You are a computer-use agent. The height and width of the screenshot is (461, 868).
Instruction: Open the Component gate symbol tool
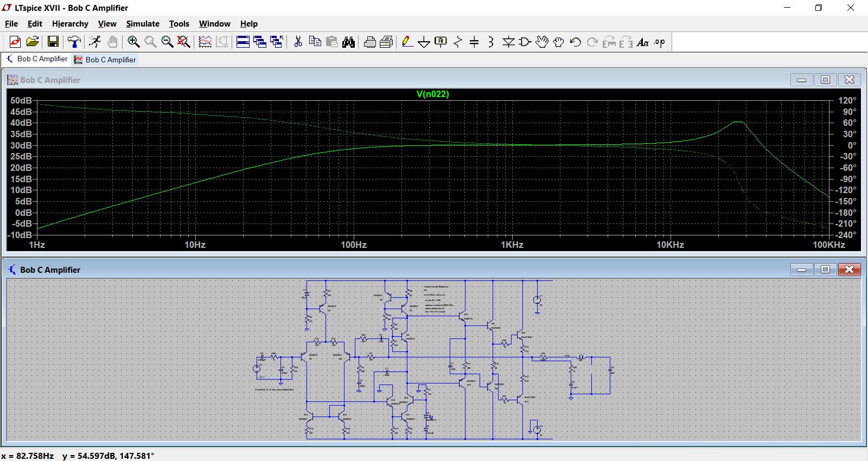click(x=525, y=42)
